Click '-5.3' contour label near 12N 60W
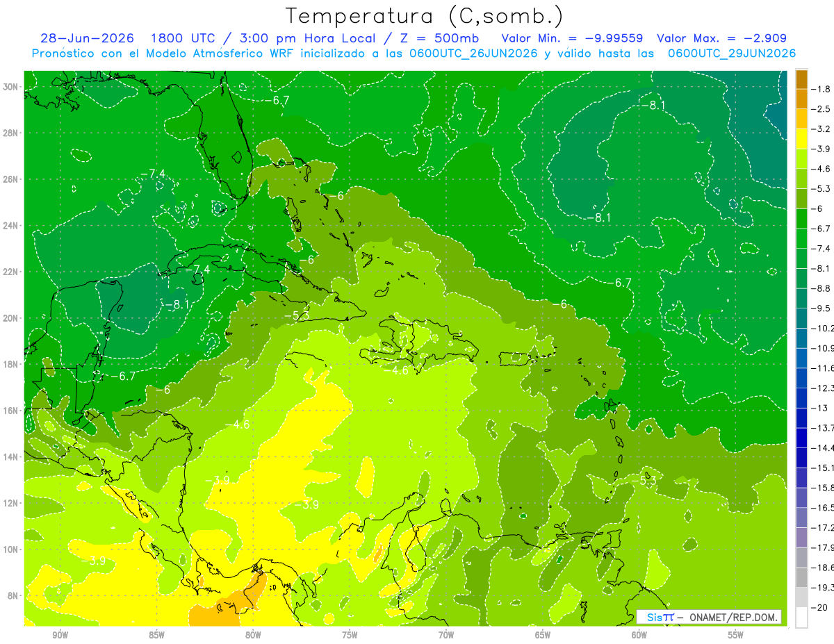 click(x=644, y=480)
